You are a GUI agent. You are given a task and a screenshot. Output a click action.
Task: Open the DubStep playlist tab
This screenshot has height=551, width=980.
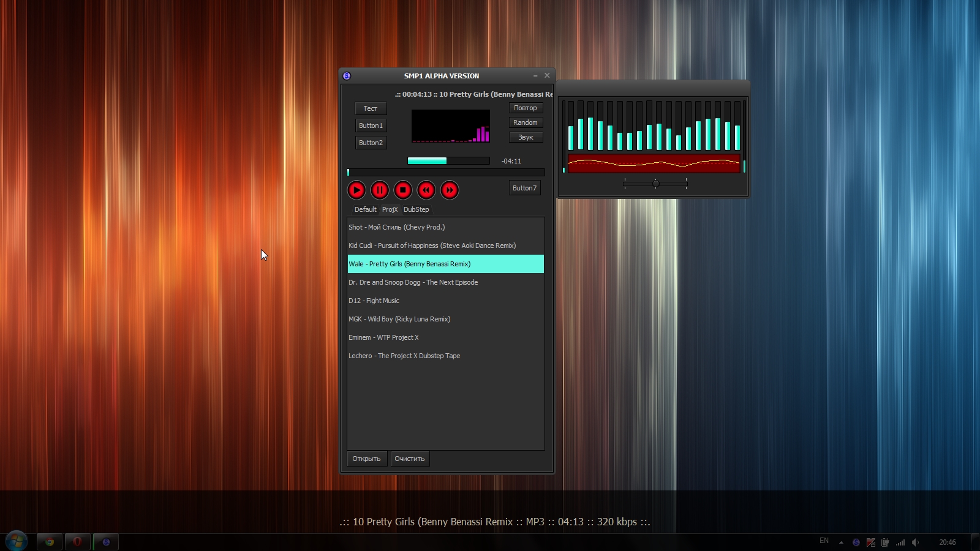416,209
